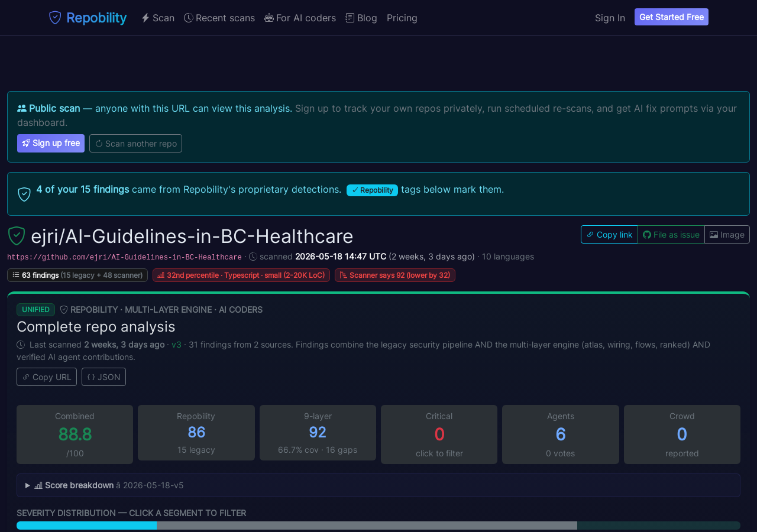This screenshot has height=532, width=757.
Task: Click the Combined 88.8 score card
Action: click(x=75, y=434)
